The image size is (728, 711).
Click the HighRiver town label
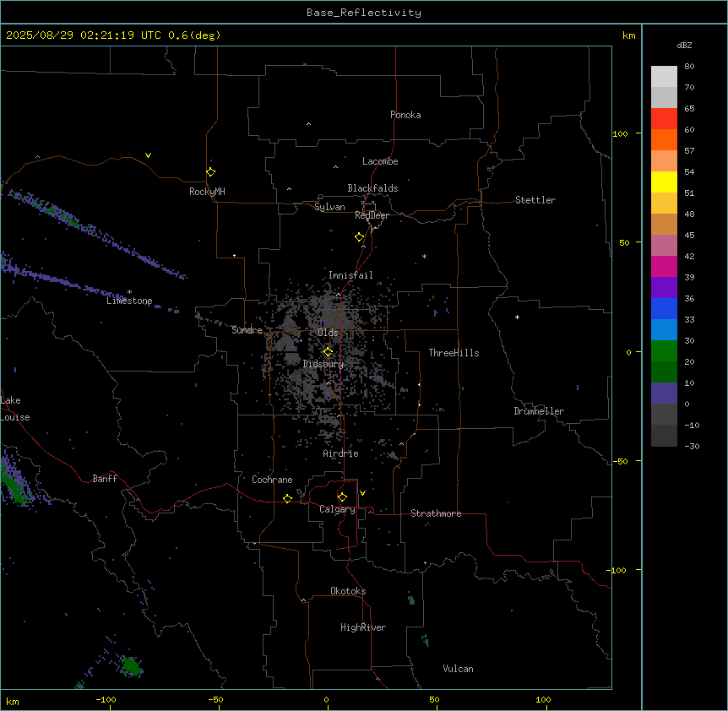click(363, 627)
